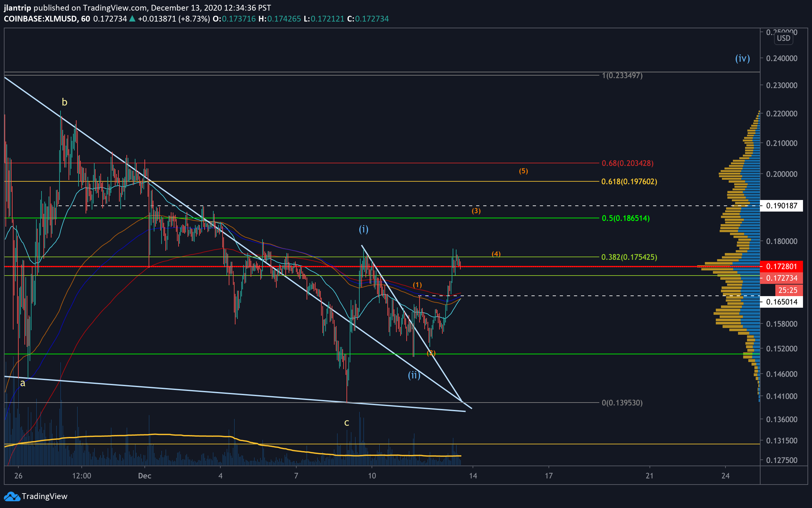This screenshot has width=812, height=508.
Task: Click the orange (2) wave label
Action: [x=431, y=353]
